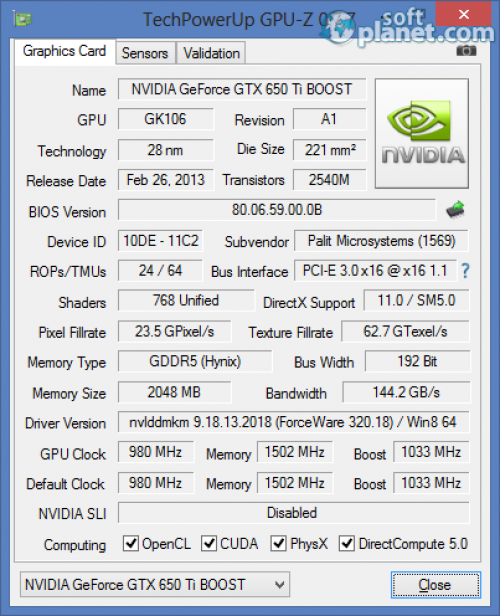Click the NVIDIA logo image
This screenshot has height=616, width=500.
422,133
